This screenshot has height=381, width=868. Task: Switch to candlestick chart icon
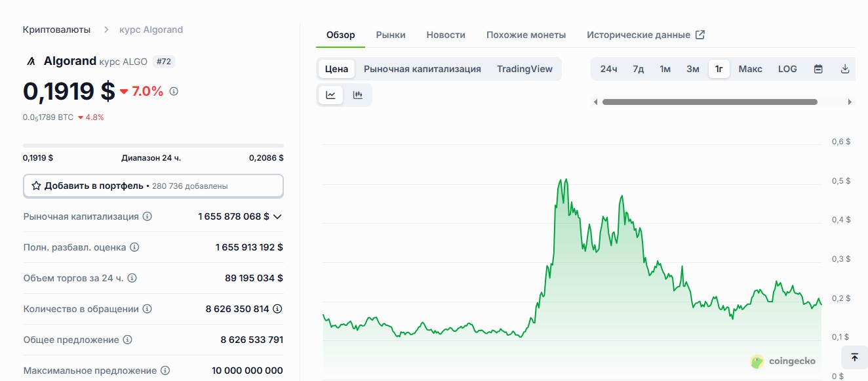click(x=358, y=95)
